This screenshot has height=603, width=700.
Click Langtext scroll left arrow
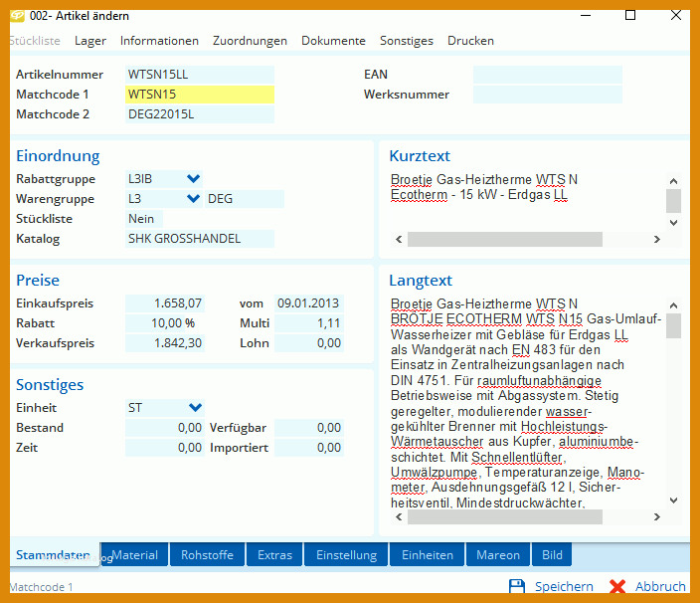pyautogui.click(x=399, y=517)
